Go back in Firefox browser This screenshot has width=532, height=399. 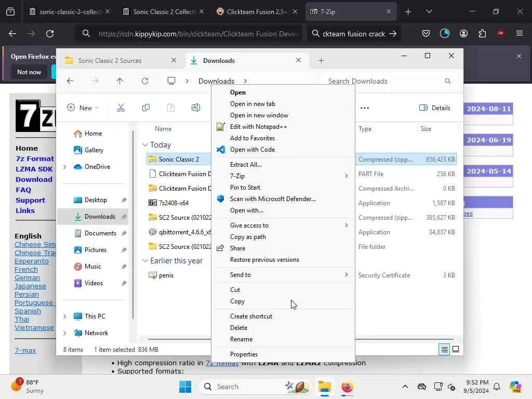point(12,34)
